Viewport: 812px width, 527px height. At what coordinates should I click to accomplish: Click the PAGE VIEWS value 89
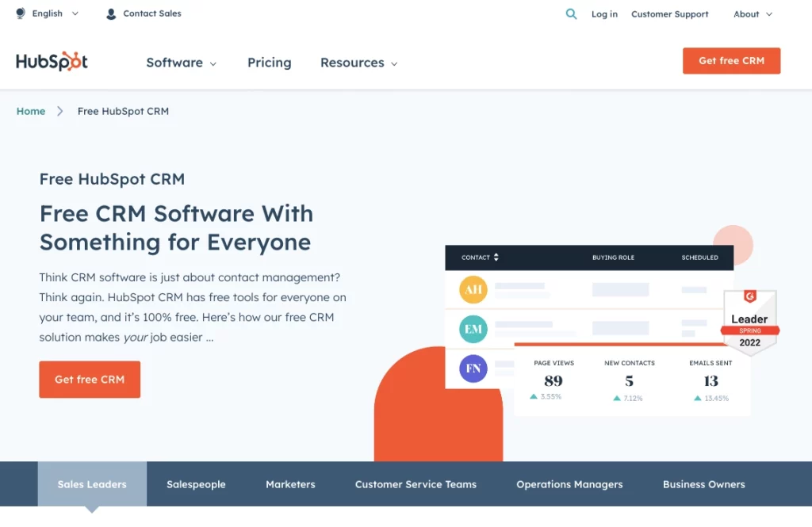(553, 381)
